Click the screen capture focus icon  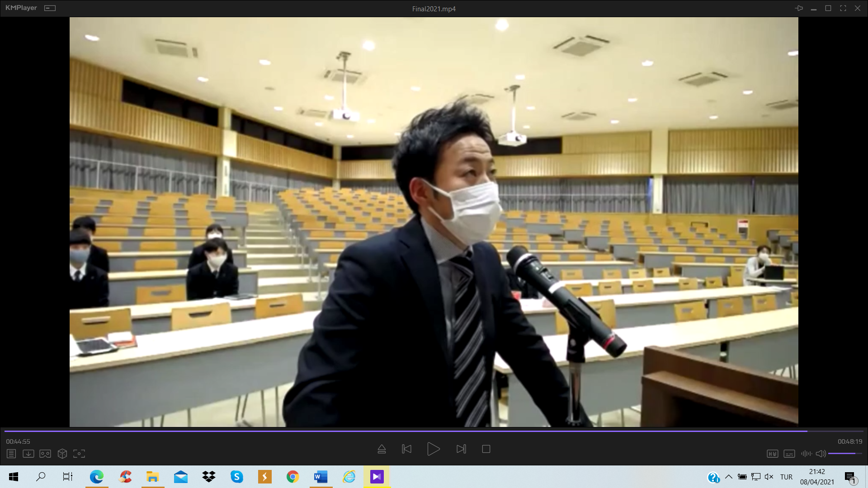click(x=79, y=454)
